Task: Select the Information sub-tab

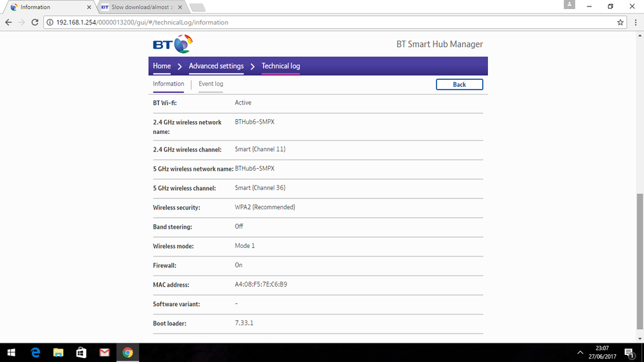Action: [168, 84]
